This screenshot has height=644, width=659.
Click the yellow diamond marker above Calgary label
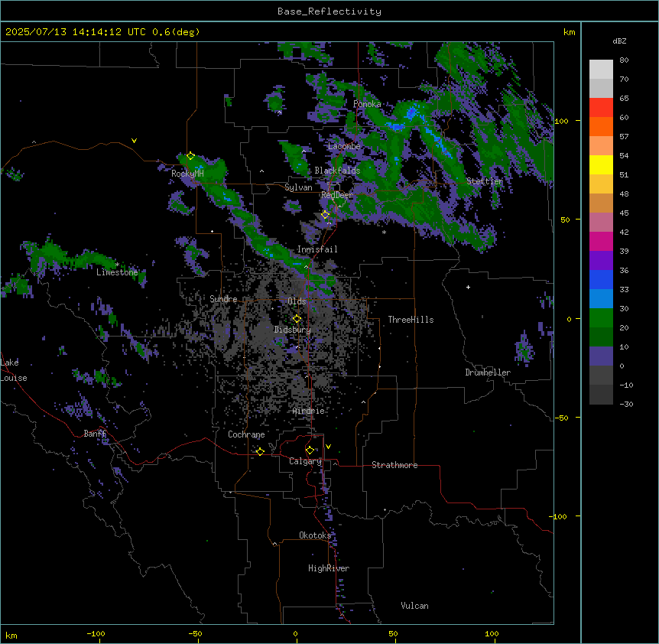(310, 450)
